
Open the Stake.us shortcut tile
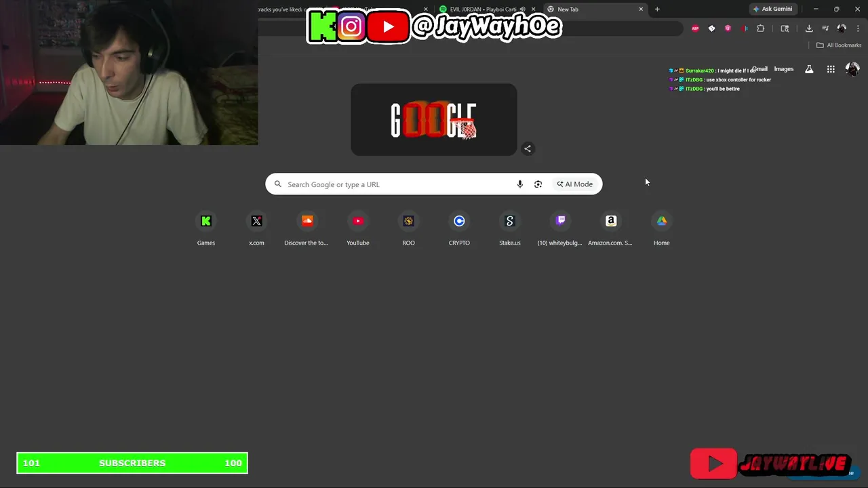pyautogui.click(x=510, y=229)
